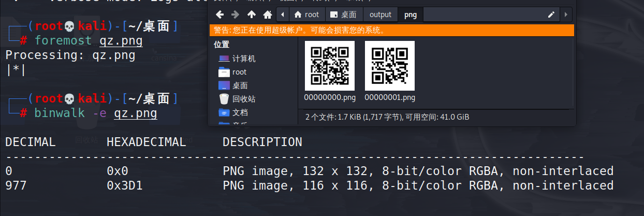Viewport: 644px width, 216px height.
Task: Open root folder in the sidebar
Action: click(x=239, y=72)
